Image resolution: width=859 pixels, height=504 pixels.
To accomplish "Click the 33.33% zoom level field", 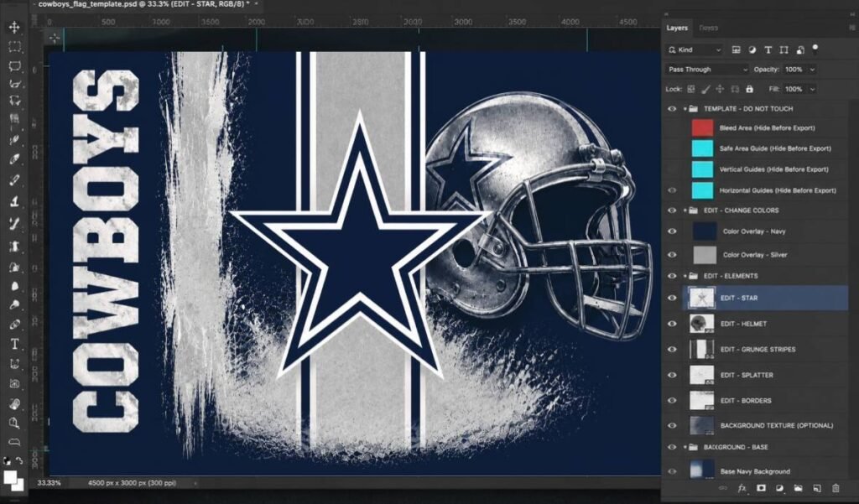I will click(x=49, y=483).
